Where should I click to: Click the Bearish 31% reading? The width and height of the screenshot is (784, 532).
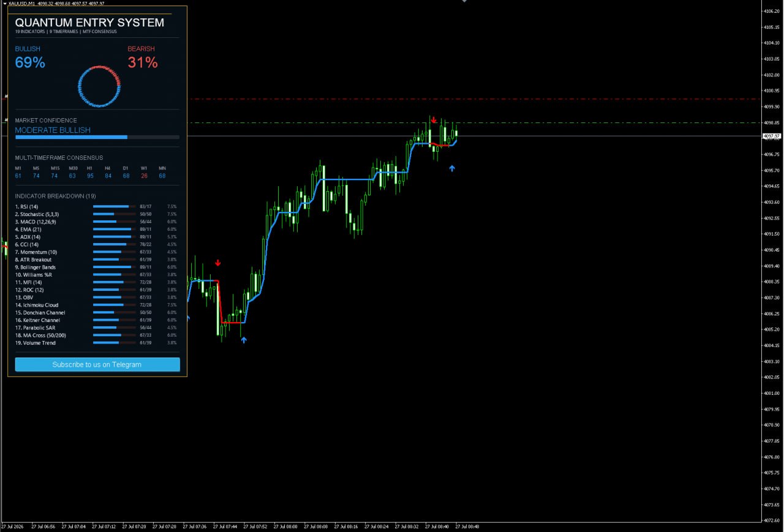143,62
